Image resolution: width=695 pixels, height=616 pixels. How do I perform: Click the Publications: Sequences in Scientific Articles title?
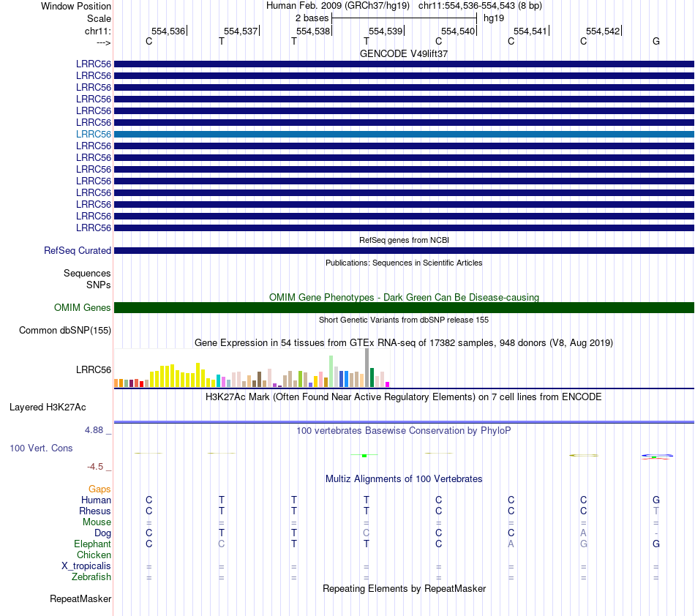(x=404, y=263)
